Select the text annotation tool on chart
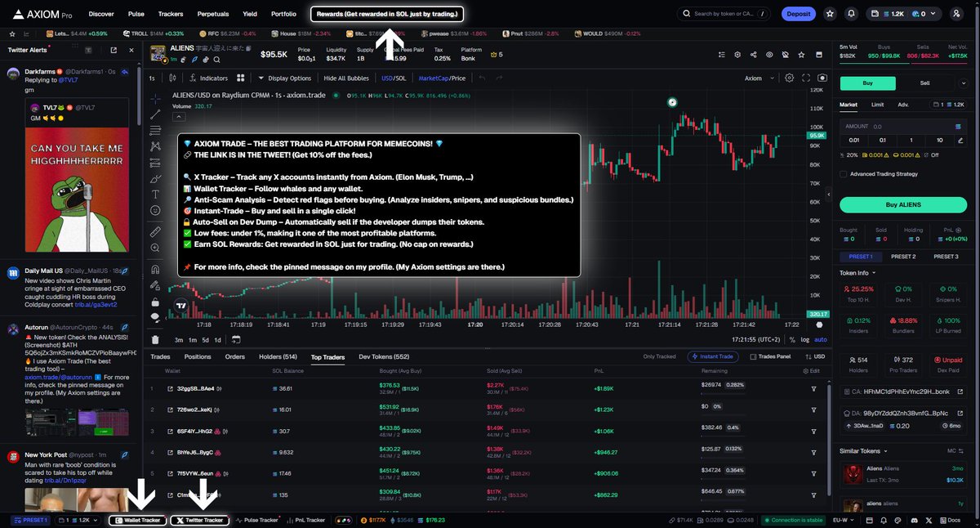This screenshot has width=980, height=528. tap(155, 195)
